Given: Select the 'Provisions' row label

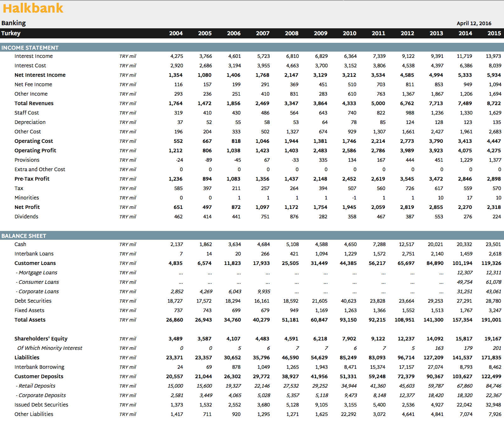Looking at the screenshot, I should click(x=27, y=160).
